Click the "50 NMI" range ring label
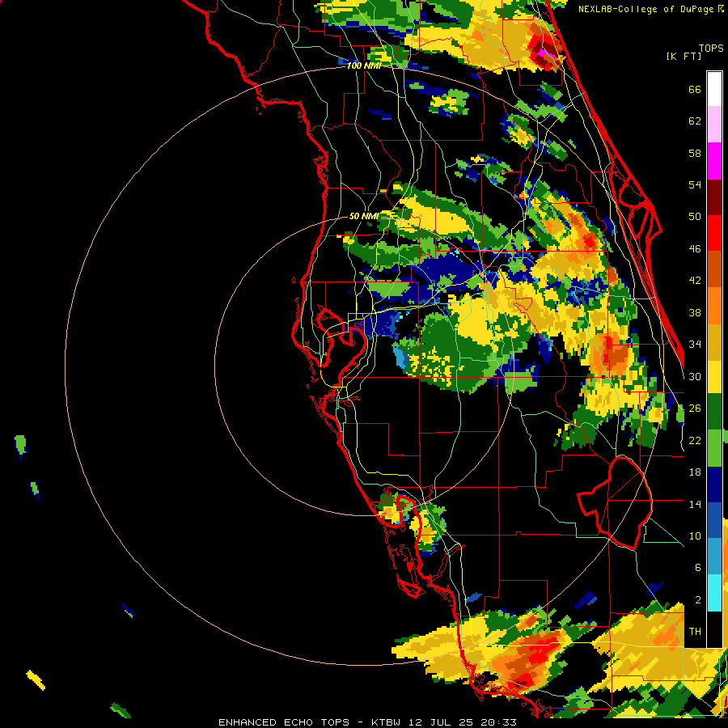The width and height of the screenshot is (728, 728). (363, 216)
